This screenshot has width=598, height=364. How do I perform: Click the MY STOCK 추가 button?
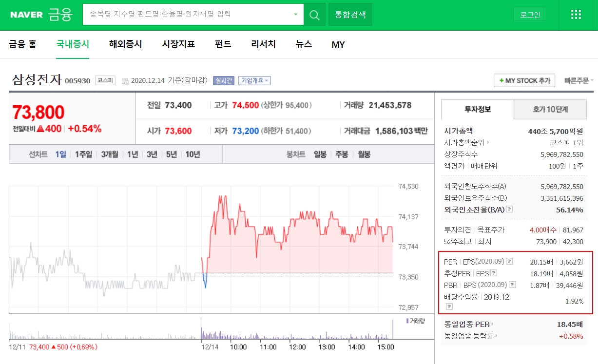pyautogui.click(x=524, y=80)
